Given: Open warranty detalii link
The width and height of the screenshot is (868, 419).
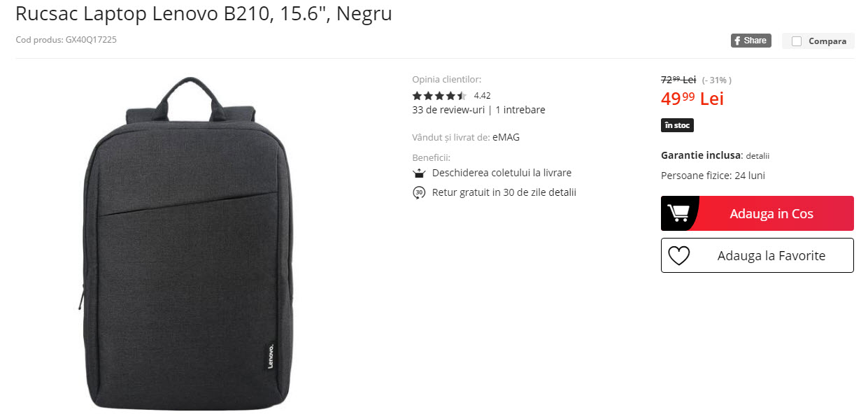Looking at the screenshot, I should pos(757,156).
